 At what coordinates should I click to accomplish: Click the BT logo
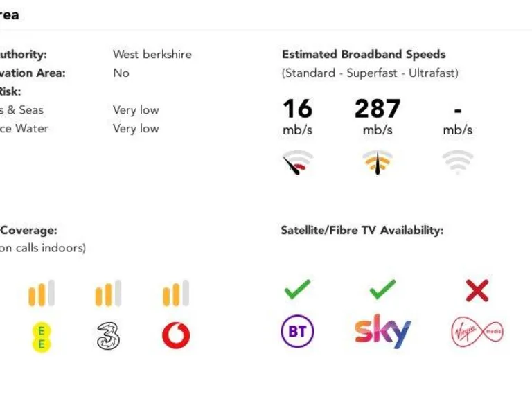click(x=297, y=332)
